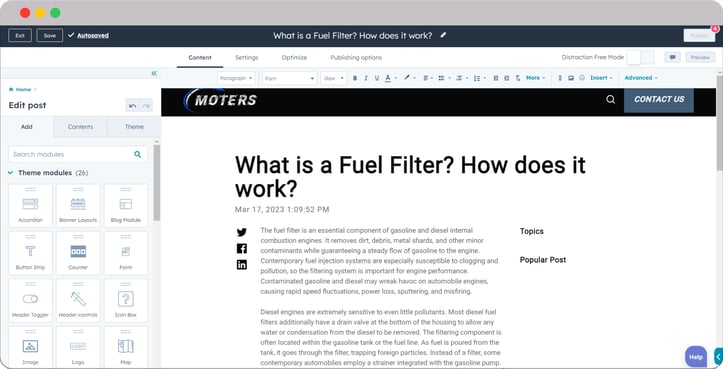Click the CONTACT US button

[659, 99]
